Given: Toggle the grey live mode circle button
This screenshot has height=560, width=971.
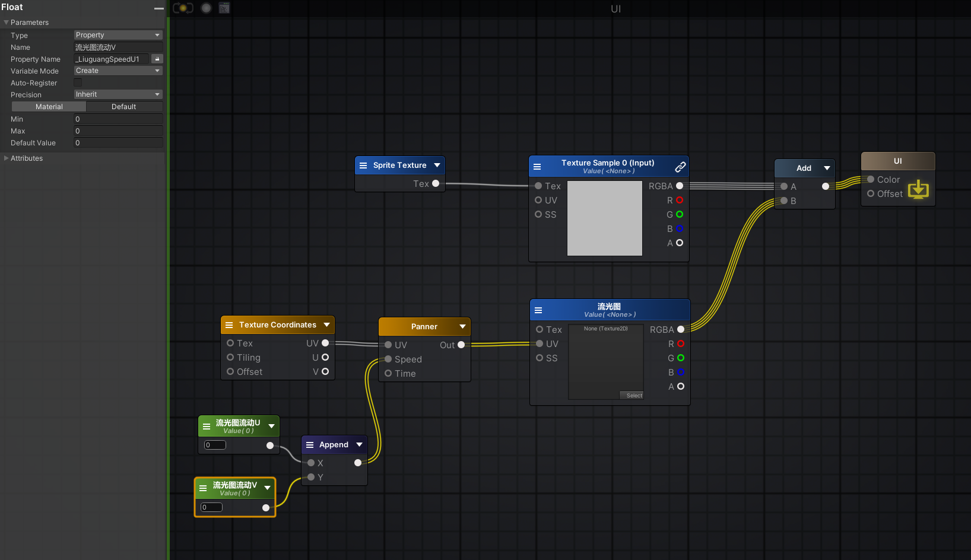Looking at the screenshot, I should pyautogui.click(x=206, y=8).
